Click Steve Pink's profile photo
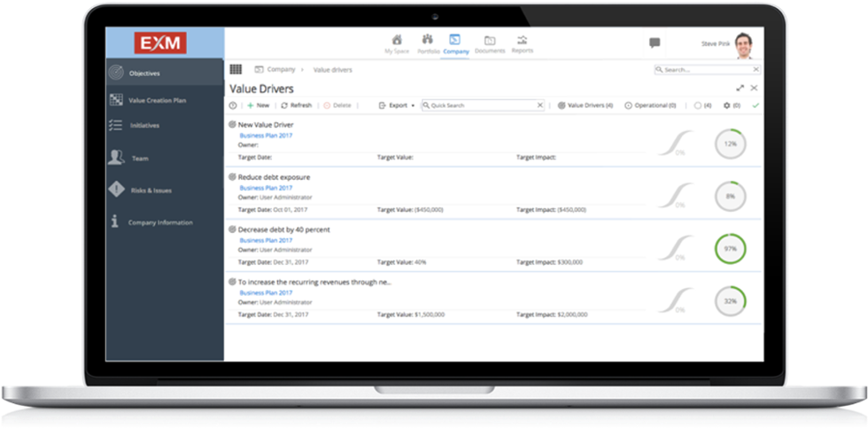This screenshot has width=868, height=428. click(x=743, y=45)
